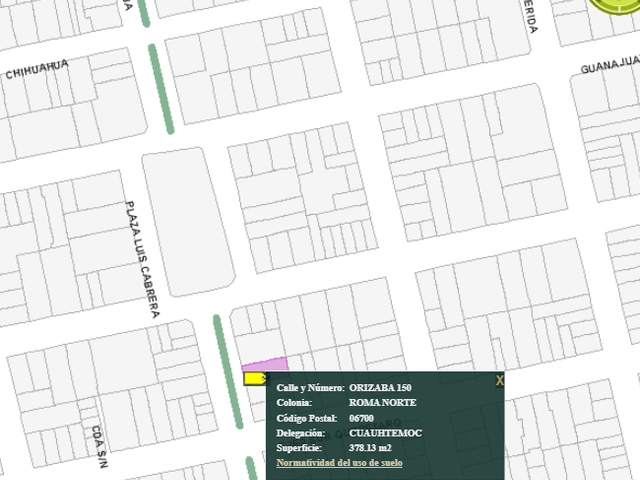Click the 'ERIDA' street label
This screenshot has width=640, height=480.
pyautogui.click(x=531, y=17)
